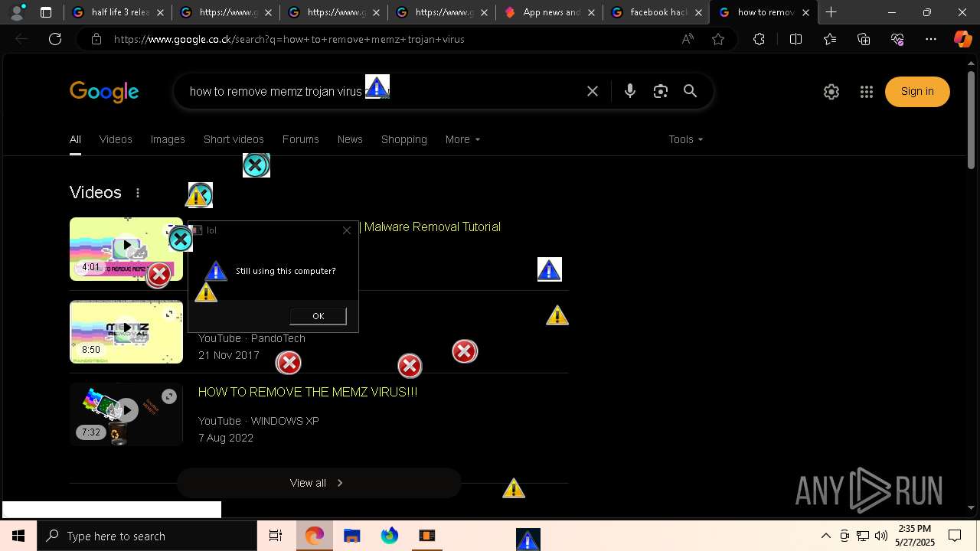Image resolution: width=980 pixels, height=551 pixels.
Task: Open Malware Removal Tutorial video link
Action: 433,227
